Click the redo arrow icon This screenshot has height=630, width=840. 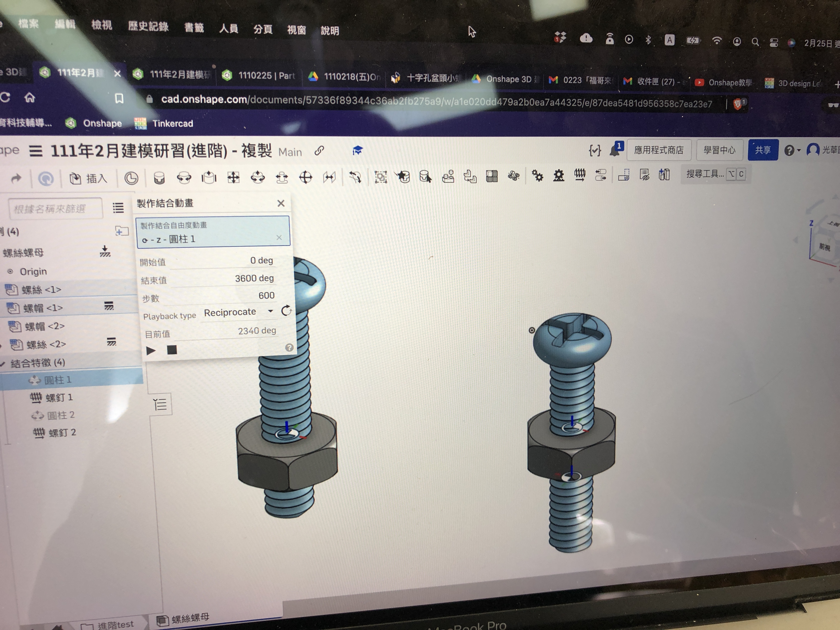point(16,178)
